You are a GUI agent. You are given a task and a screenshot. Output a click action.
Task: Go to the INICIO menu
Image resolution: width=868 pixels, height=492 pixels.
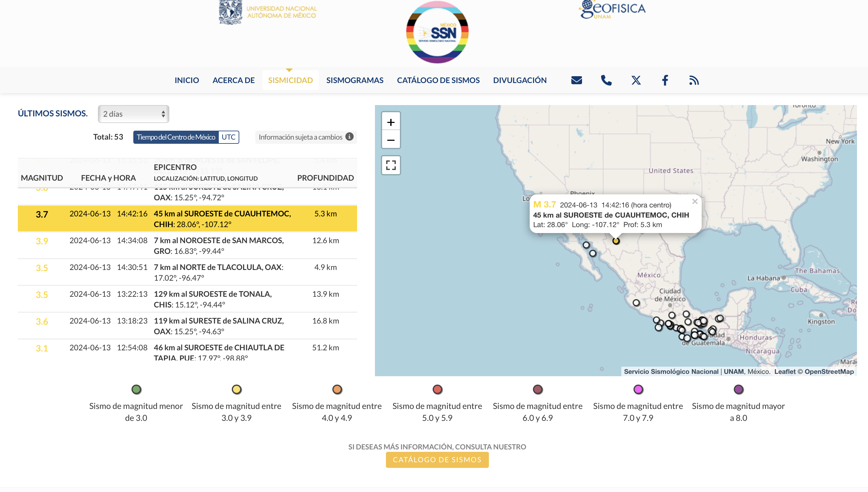pos(187,80)
